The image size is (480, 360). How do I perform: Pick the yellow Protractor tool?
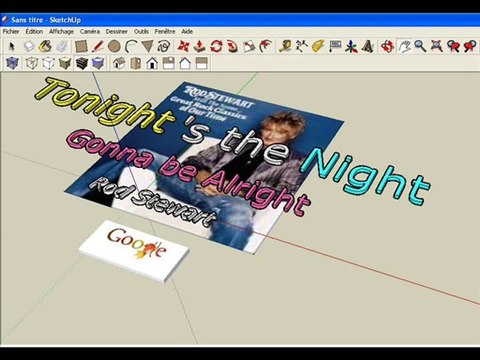pos(318,46)
